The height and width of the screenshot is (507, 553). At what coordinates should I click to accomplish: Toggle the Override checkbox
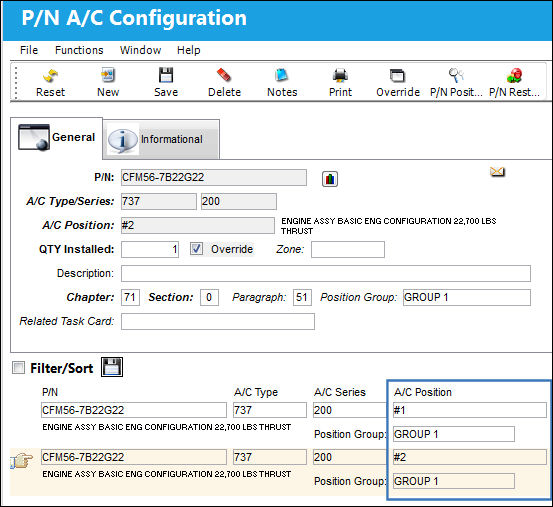(x=196, y=249)
